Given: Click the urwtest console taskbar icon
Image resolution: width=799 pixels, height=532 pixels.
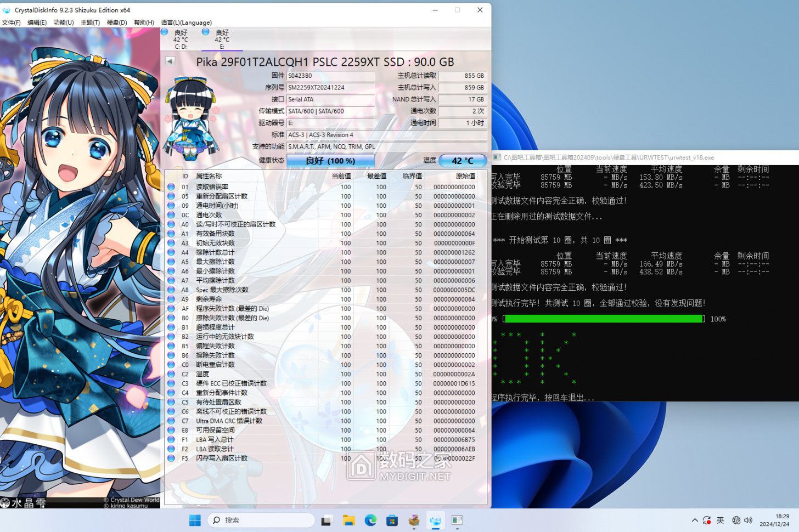Looking at the screenshot, I should coord(457,520).
